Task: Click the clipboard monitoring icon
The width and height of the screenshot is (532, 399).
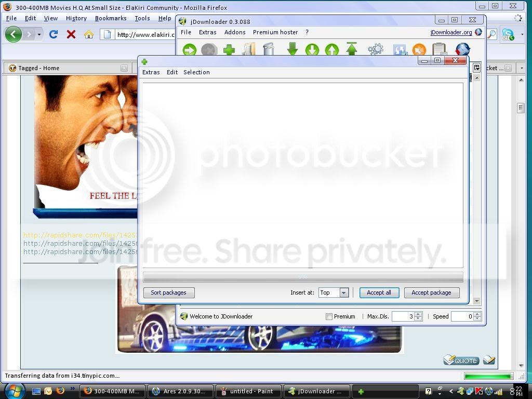Action: point(440,49)
